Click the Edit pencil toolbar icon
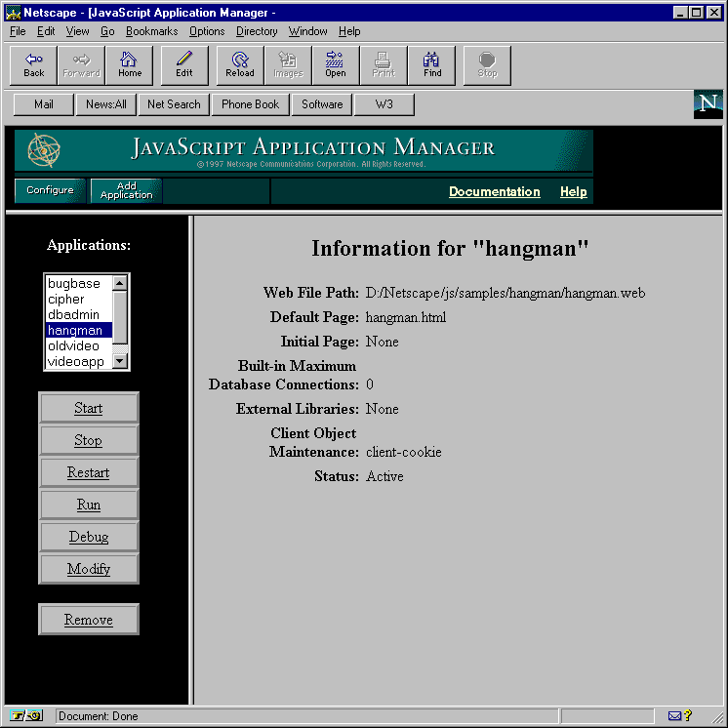Image resolution: width=728 pixels, height=728 pixels. [184, 64]
